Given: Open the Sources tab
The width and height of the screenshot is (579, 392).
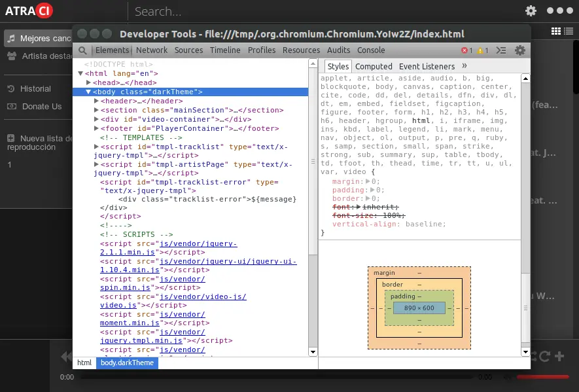Looking at the screenshot, I should pyautogui.click(x=188, y=50).
